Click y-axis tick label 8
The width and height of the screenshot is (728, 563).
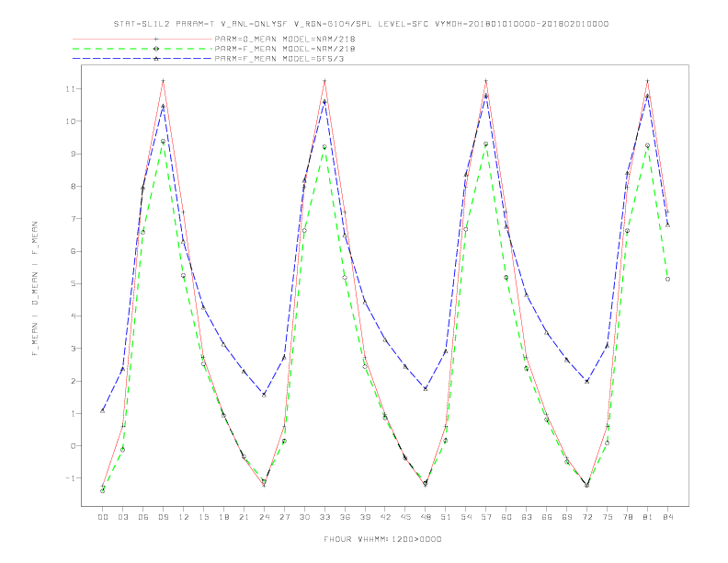73,186
